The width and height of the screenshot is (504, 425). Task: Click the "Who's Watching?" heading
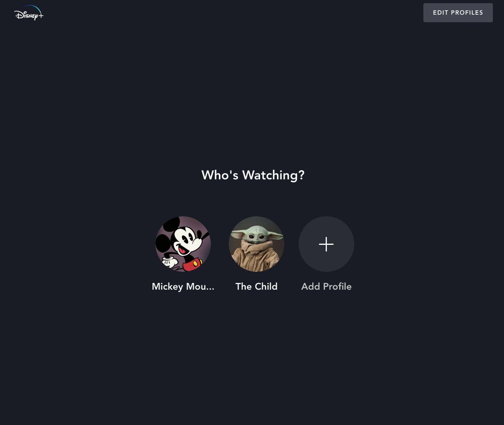tap(253, 175)
